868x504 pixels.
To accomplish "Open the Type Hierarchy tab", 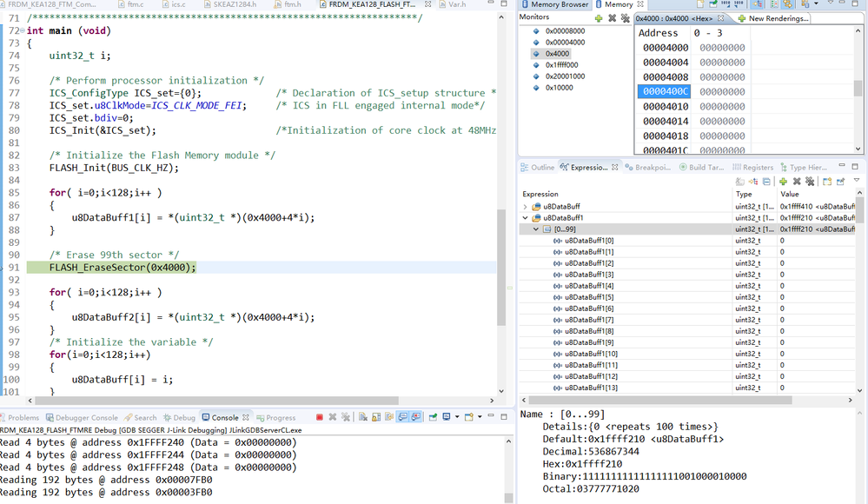I will [804, 167].
